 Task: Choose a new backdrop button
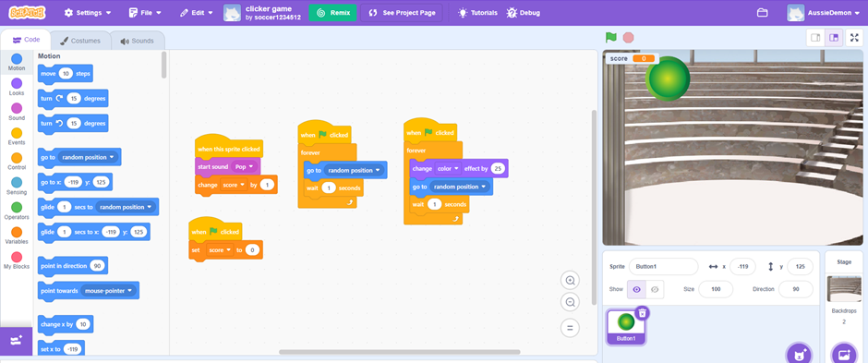coord(844,354)
